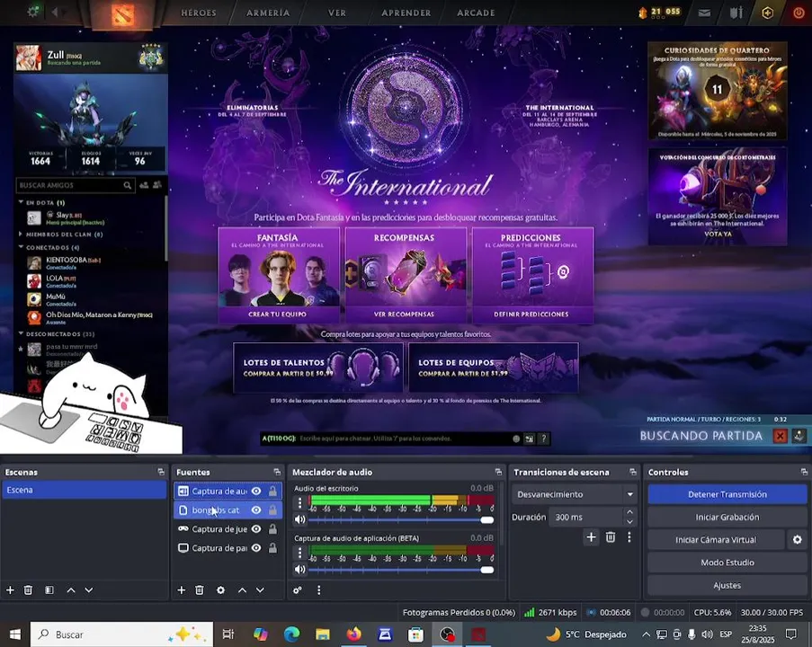Click Modo Estudio button

[x=727, y=563]
